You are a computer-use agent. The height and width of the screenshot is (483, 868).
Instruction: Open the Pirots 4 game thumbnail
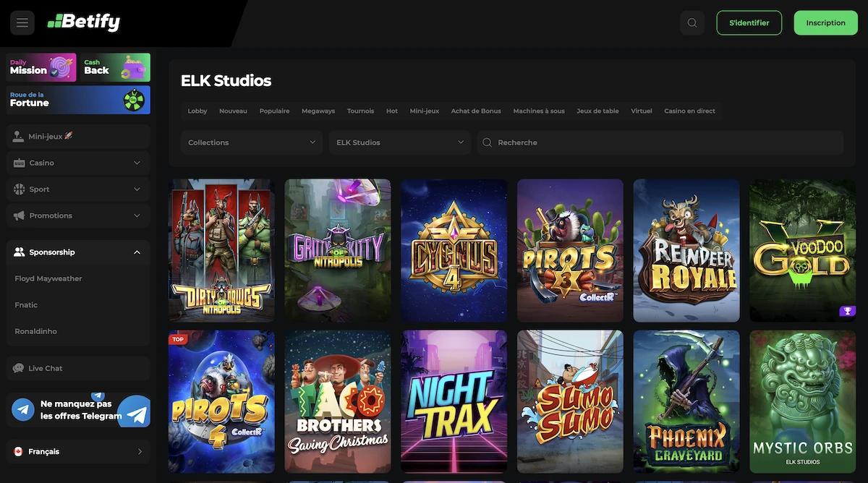click(x=221, y=401)
